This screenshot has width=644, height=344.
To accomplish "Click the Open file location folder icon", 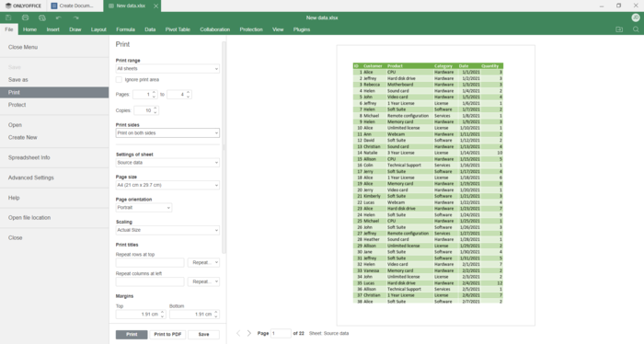I will pyautogui.click(x=619, y=29).
